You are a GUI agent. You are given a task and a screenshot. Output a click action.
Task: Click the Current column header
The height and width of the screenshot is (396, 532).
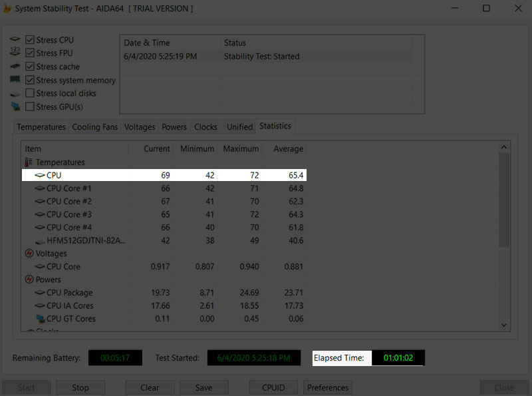click(150, 149)
